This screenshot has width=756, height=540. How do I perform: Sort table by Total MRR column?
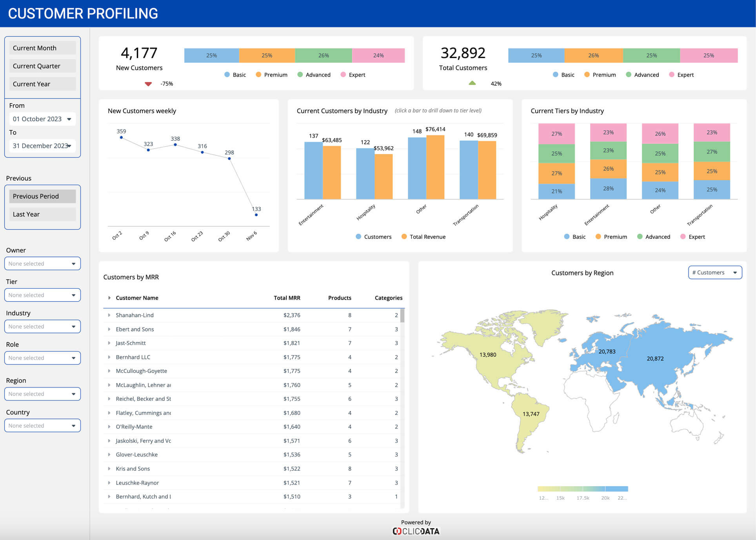(x=287, y=298)
